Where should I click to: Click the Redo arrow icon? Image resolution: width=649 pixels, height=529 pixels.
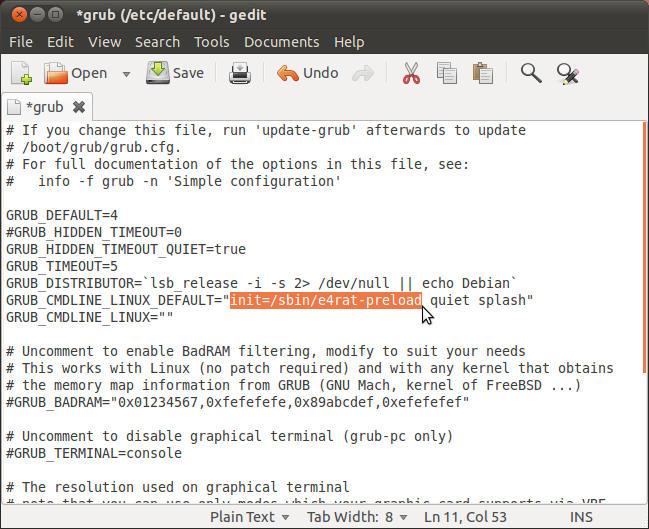pos(363,74)
